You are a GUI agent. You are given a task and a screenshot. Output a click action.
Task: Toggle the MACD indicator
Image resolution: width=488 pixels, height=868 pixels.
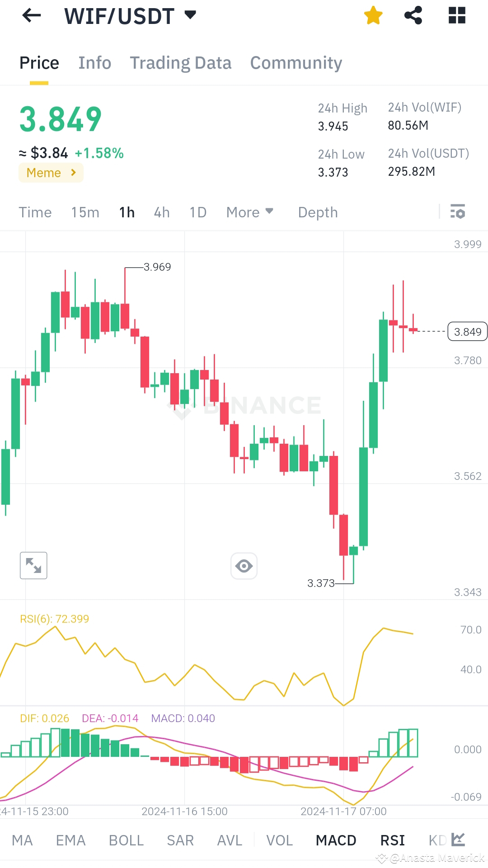point(336,840)
